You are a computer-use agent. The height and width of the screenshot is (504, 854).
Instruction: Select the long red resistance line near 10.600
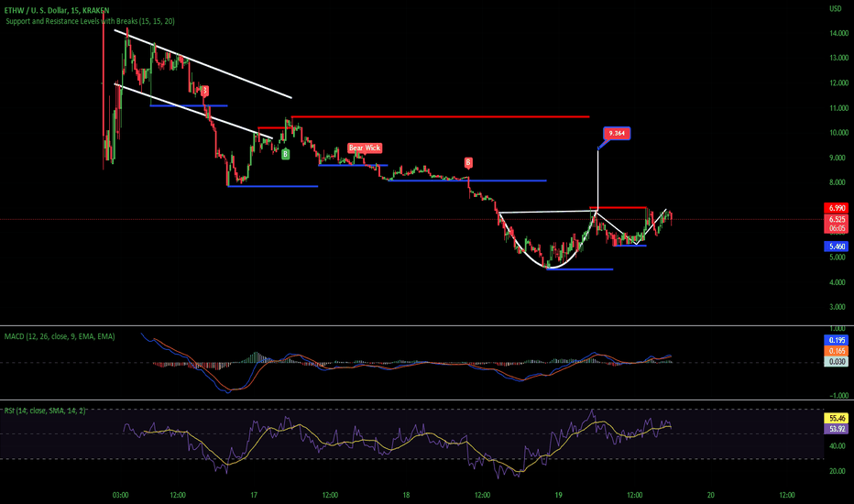coord(440,116)
